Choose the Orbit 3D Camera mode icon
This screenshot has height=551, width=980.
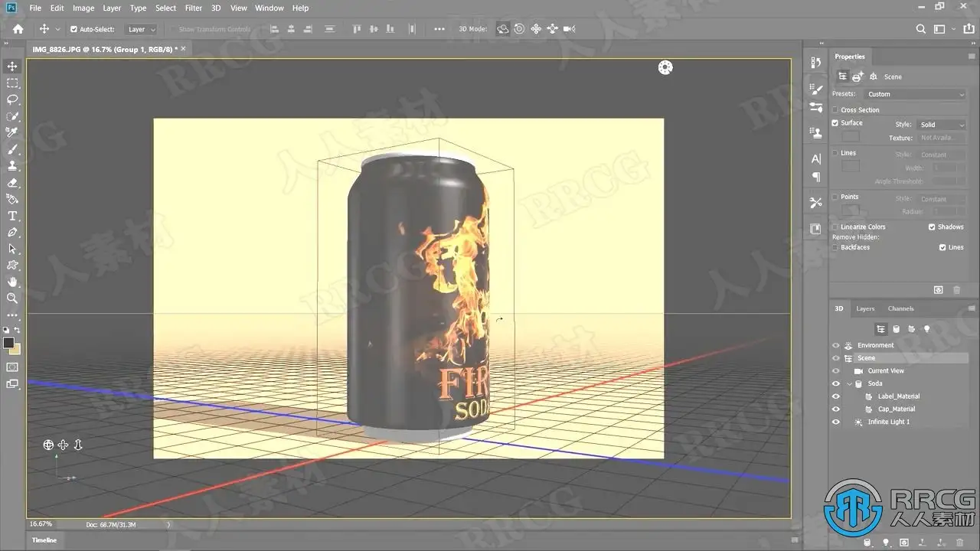pos(503,29)
